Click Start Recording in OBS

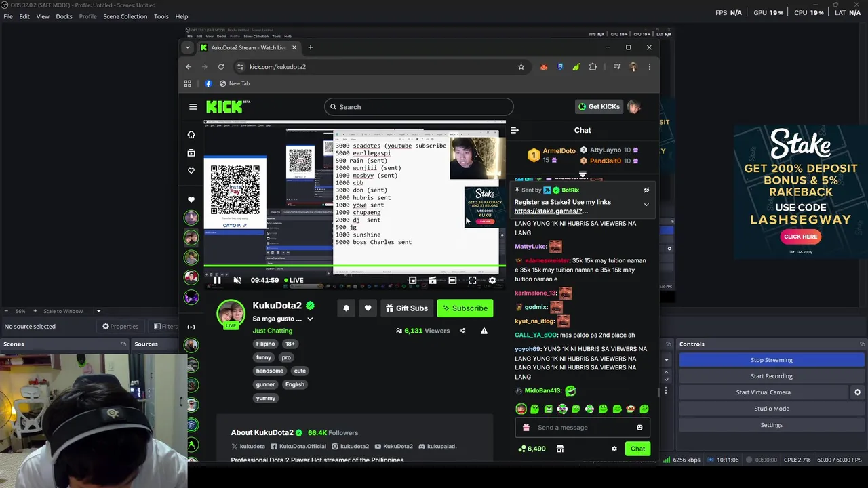click(x=771, y=376)
